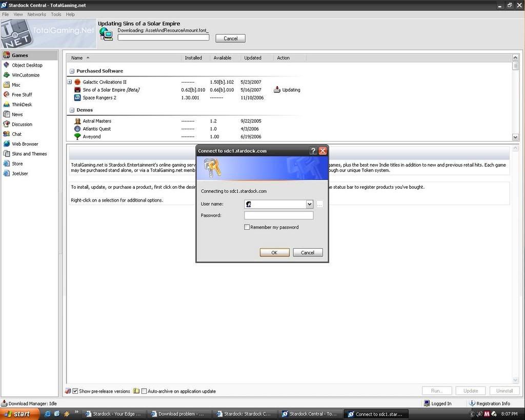The width and height of the screenshot is (525, 420).
Task: Open the JoeUser sidebar icon
Action: (6, 173)
